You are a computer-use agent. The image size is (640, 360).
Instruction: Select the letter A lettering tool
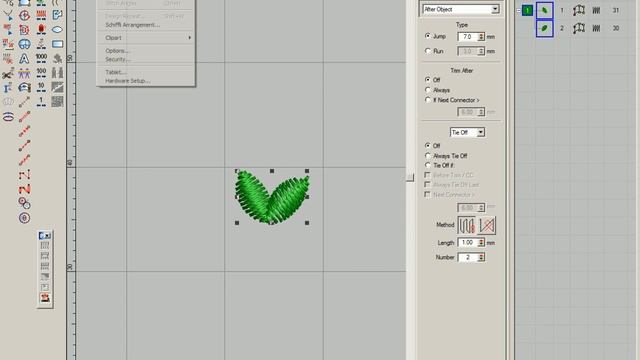pos(24,59)
